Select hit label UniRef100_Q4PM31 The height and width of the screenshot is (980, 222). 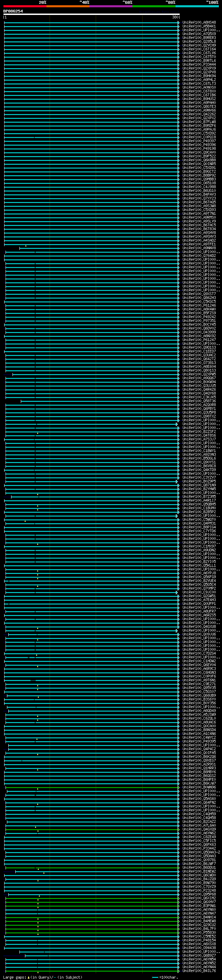pos(199,524)
